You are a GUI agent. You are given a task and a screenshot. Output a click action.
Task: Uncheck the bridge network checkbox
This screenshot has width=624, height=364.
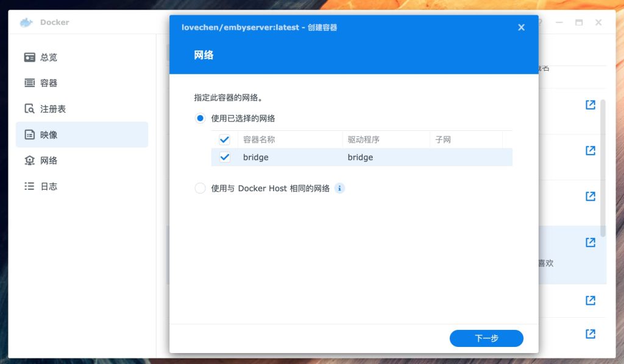(224, 157)
